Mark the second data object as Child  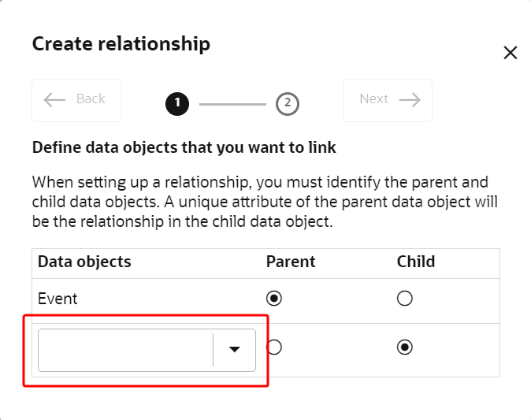click(405, 348)
